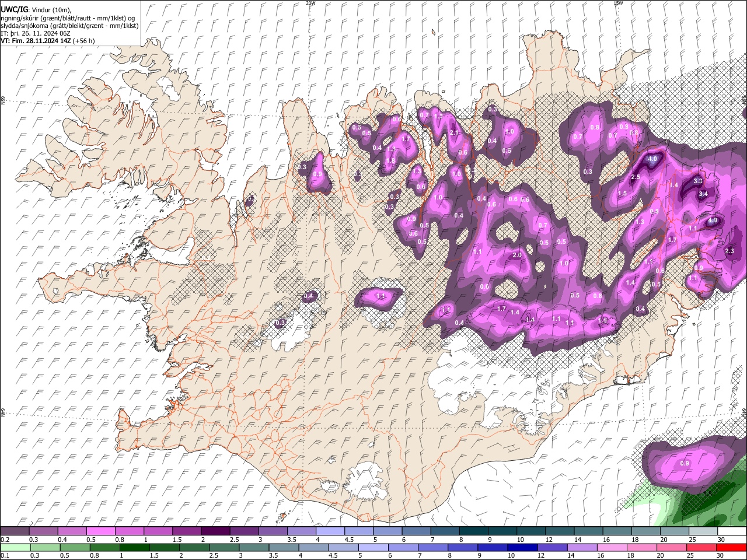
Task: Select the white 30 swatch in upper legend row
Action: 732,531
